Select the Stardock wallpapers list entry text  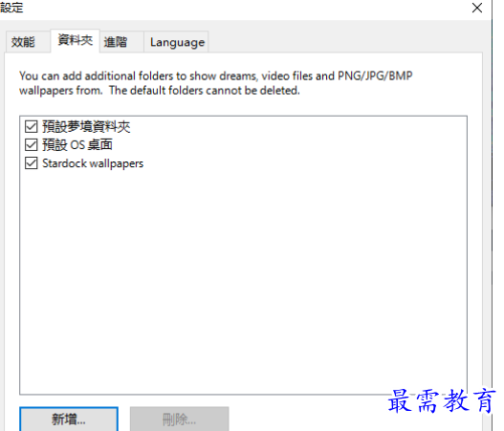click(x=93, y=163)
